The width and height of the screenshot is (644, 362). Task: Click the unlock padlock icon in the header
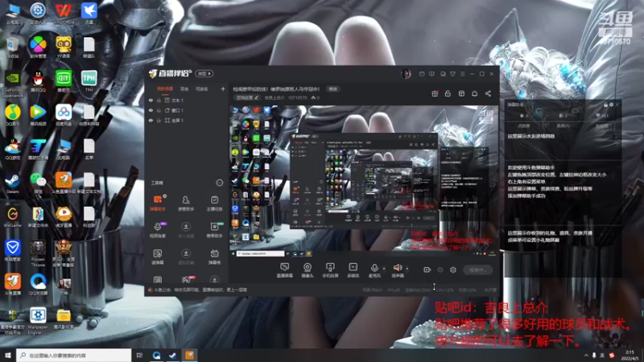coord(448,93)
